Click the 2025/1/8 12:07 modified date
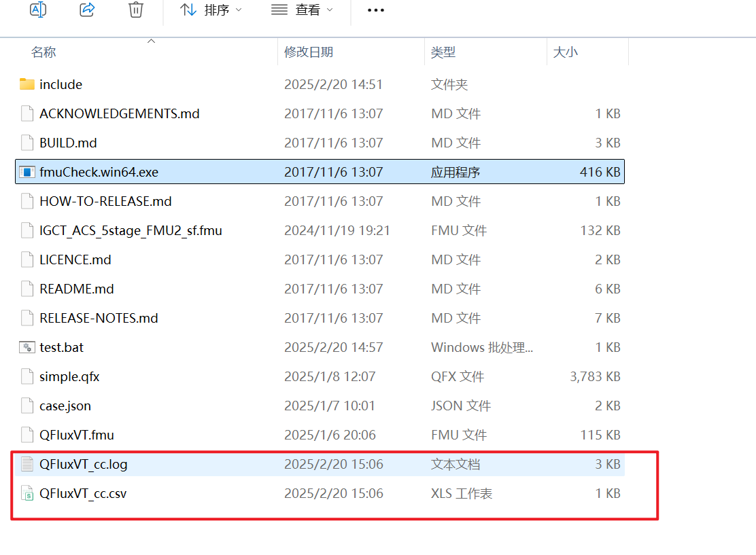The image size is (756, 555). click(x=330, y=377)
